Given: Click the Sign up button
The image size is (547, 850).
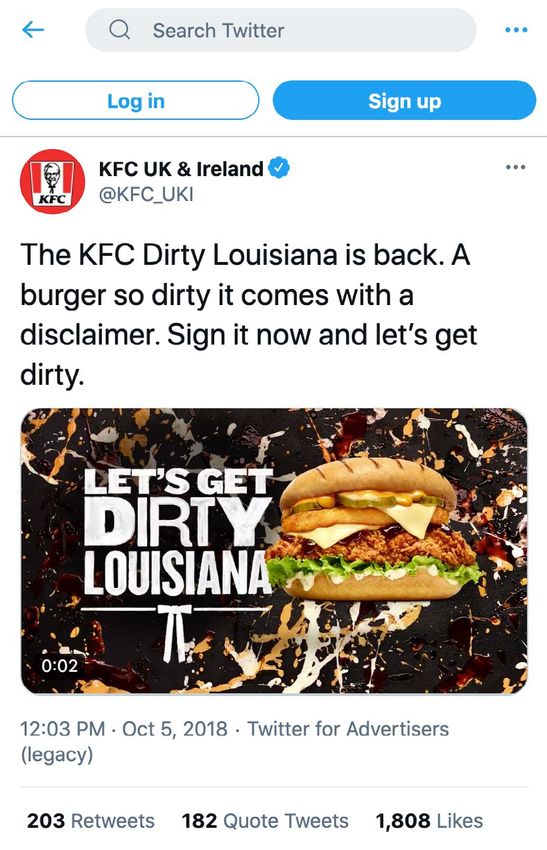Looking at the screenshot, I should tap(404, 100).
